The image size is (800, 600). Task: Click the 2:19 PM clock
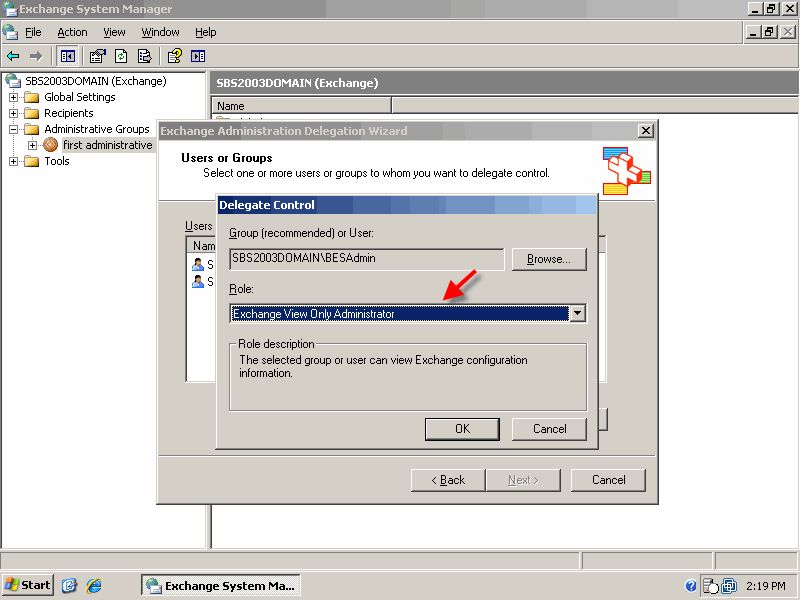coord(765,586)
